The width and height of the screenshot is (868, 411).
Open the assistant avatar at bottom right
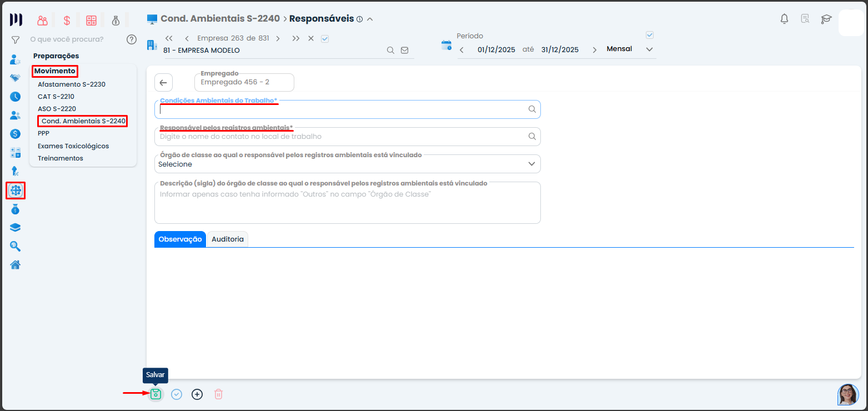point(848,394)
